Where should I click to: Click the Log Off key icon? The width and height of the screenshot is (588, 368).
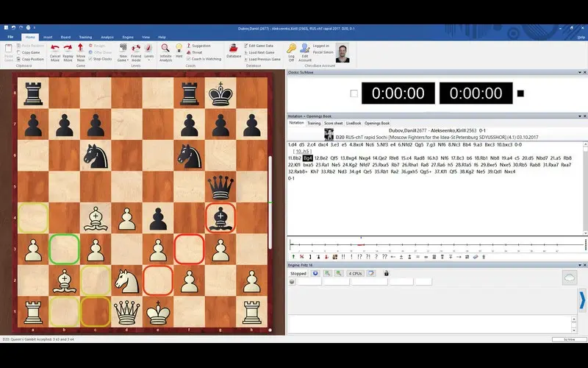coord(291,49)
